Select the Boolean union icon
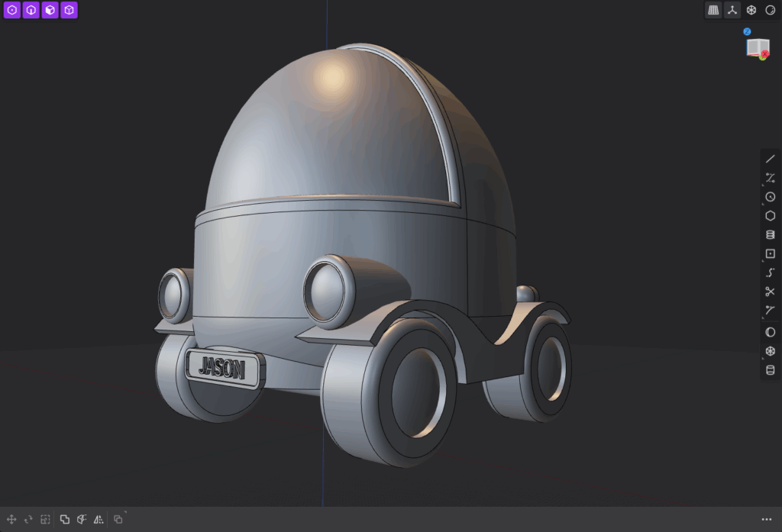Viewport: 782px width, 532px height. click(65, 520)
